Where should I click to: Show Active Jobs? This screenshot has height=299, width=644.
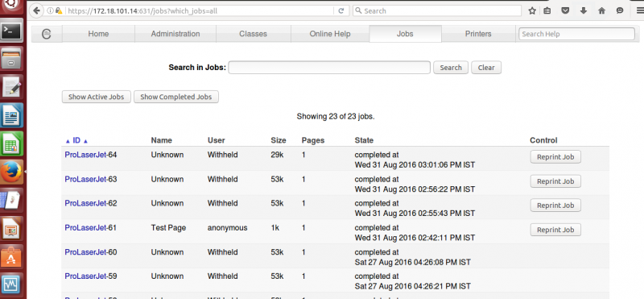[x=96, y=97]
